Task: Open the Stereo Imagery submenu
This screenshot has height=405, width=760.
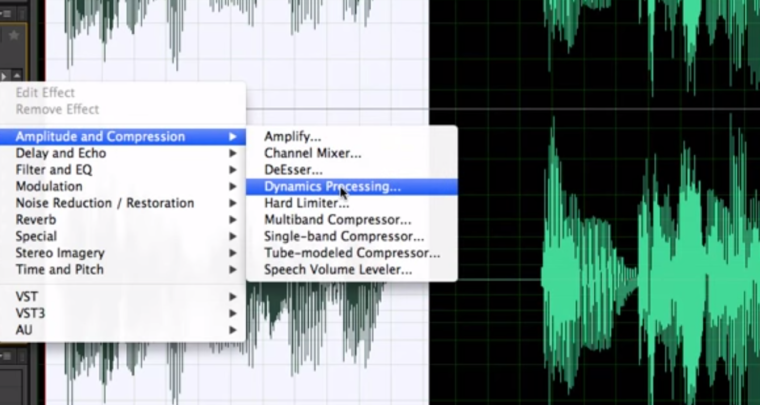Action: [x=59, y=253]
